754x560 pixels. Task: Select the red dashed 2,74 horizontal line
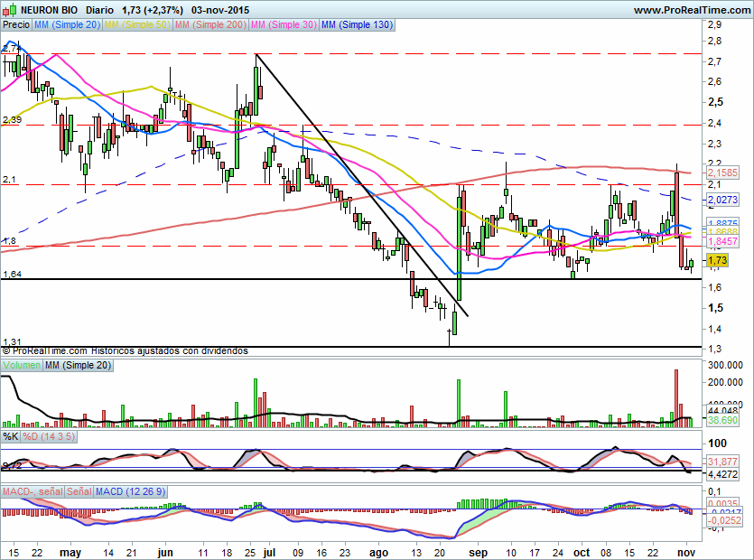pos(351,54)
